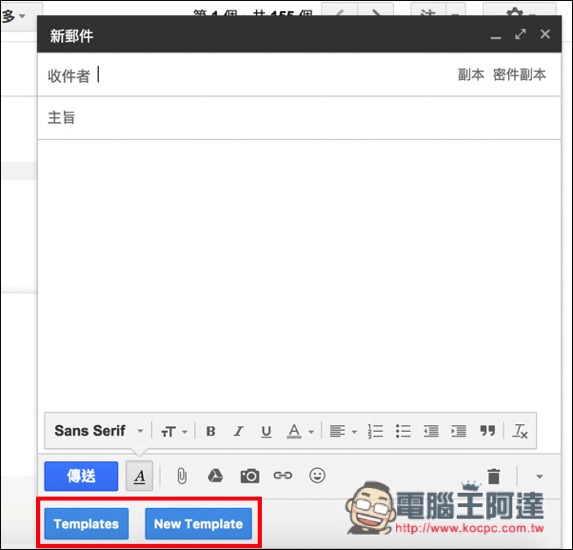Apply numbered list formatting
573x550 pixels.
(x=375, y=431)
